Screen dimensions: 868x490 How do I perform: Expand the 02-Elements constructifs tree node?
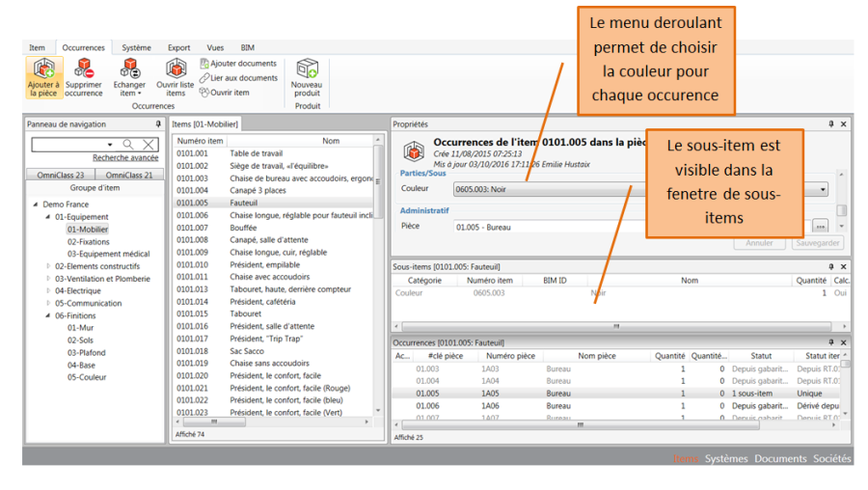click(x=48, y=266)
